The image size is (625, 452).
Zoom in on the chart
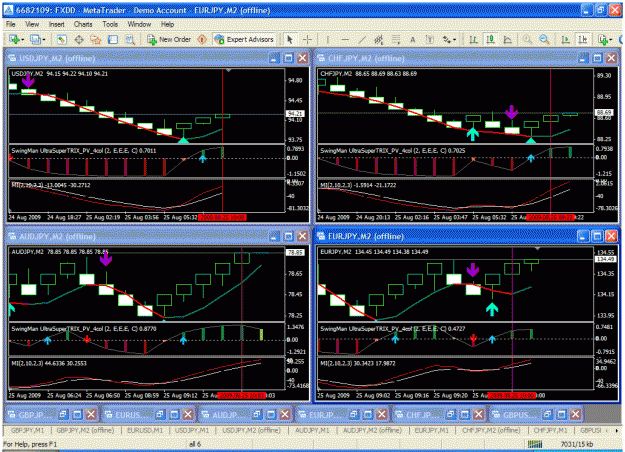click(527, 39)
